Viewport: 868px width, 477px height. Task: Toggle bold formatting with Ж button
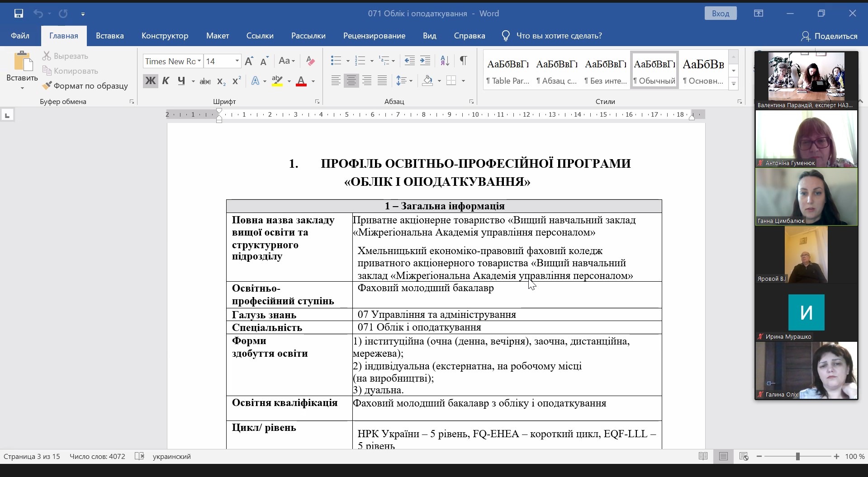pyautogui.click(x=150, y=81)
